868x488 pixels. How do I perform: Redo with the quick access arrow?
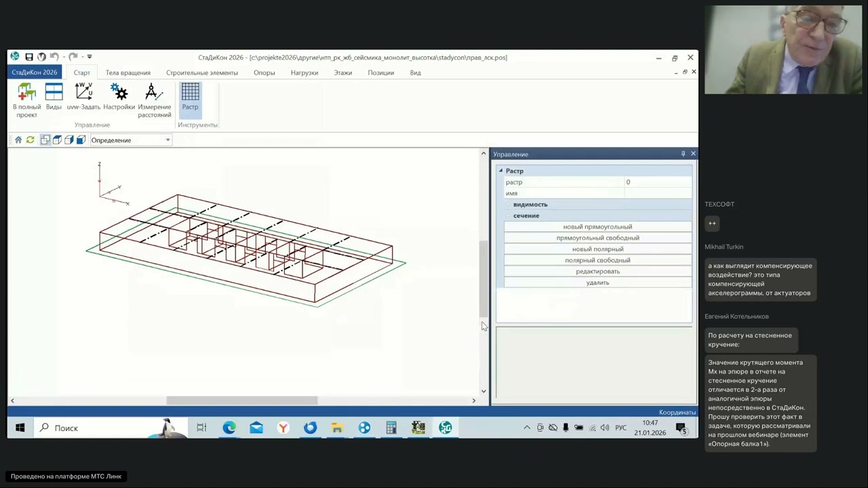tap(73, 57)
